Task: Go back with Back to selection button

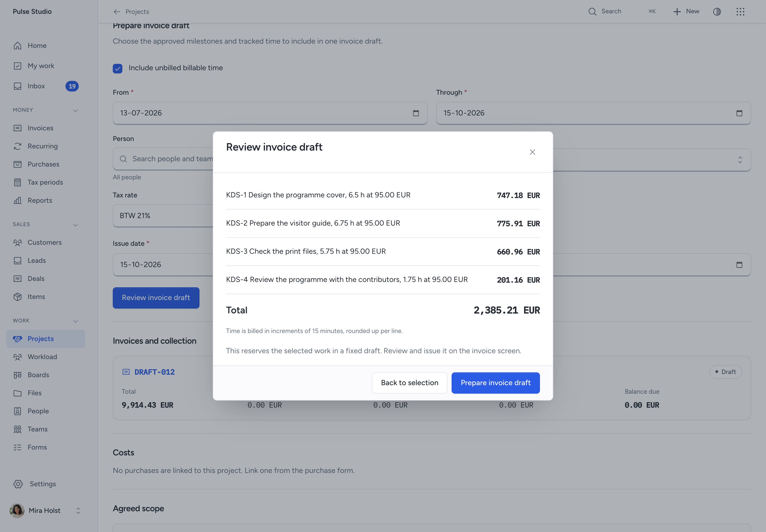Action: click(x=409, y=383)
